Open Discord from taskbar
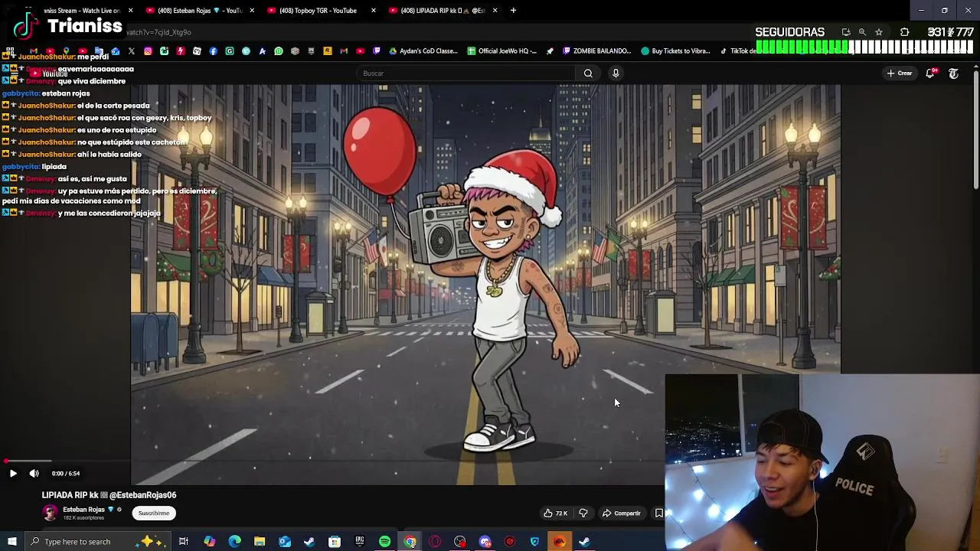The width and height of the screenshot is (980, 551). pos(485,542)
